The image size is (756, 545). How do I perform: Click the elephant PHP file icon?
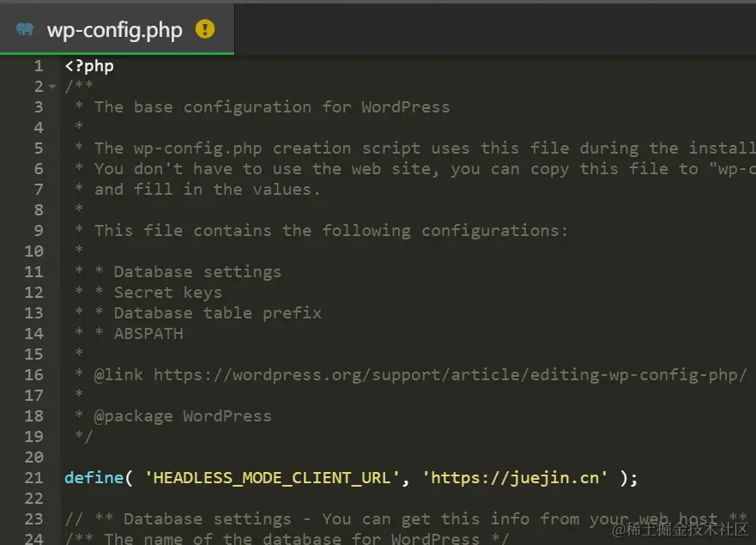25,29
